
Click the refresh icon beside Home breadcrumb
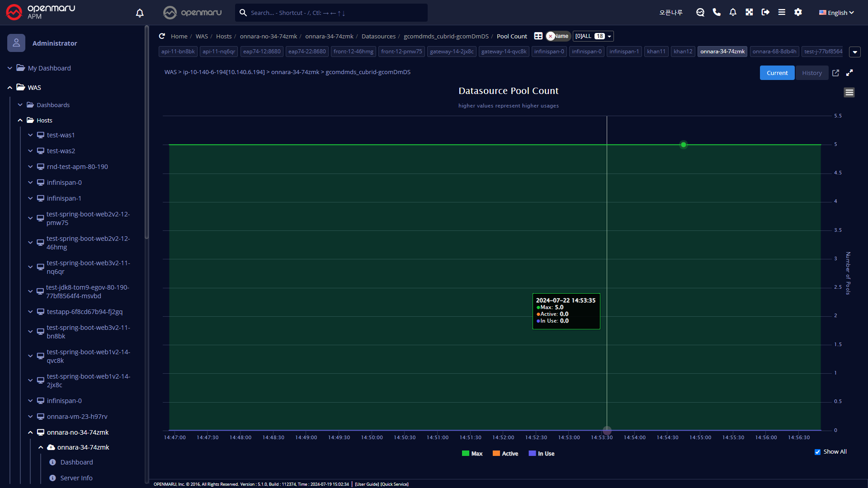click(162, 36)
